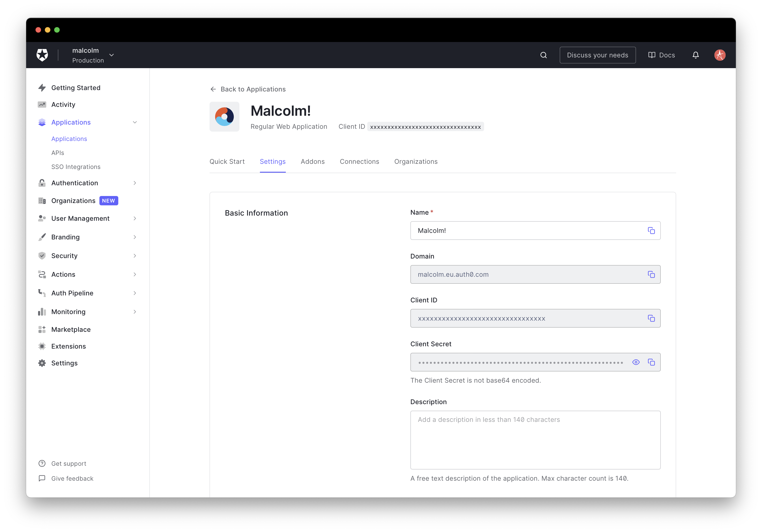Switch to the Addons tab
The width and height of the screenshot is (762, 532).
(313, 162)
